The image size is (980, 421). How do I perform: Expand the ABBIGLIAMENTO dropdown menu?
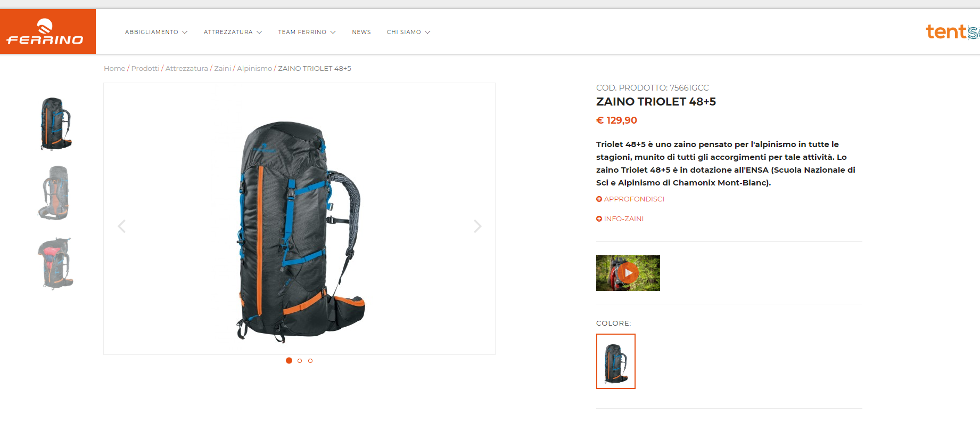pyautogui.click(x=157, y=32)
